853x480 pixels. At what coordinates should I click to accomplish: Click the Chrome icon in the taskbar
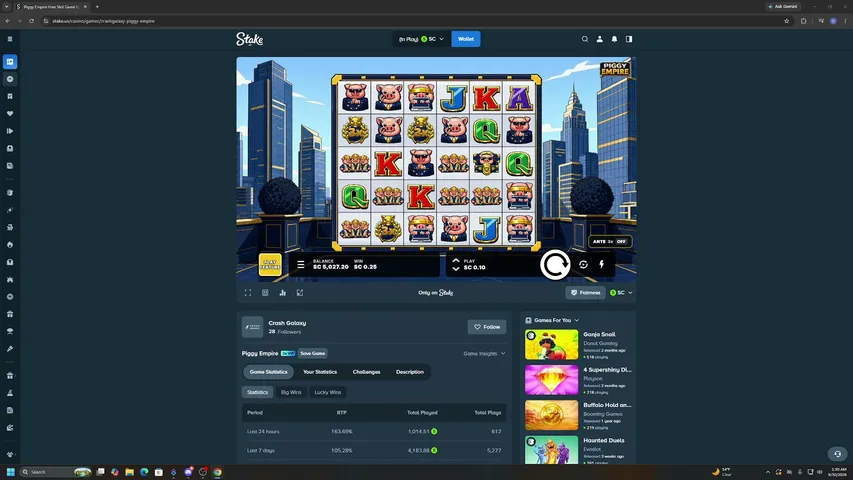(218, 472)
